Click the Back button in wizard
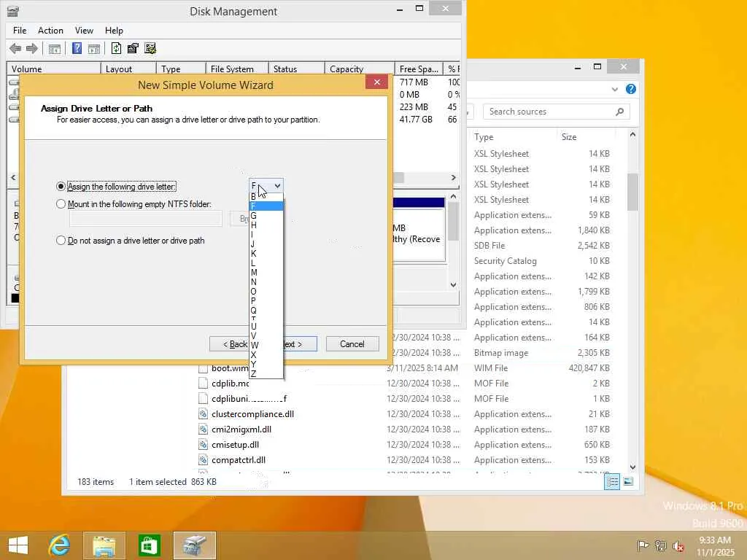This screenshot has height=560, width=747. [x=229, y=344]
